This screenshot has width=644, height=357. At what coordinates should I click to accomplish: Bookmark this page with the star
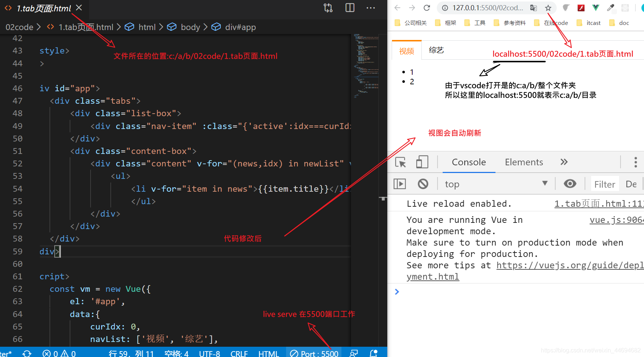[x=548, y=8]
